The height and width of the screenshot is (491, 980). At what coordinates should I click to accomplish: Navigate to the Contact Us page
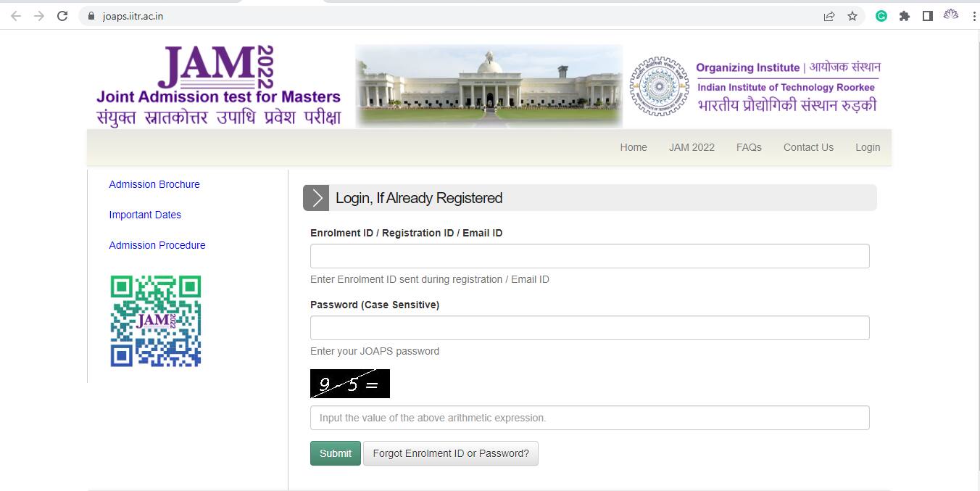click(x=808, y=147)
